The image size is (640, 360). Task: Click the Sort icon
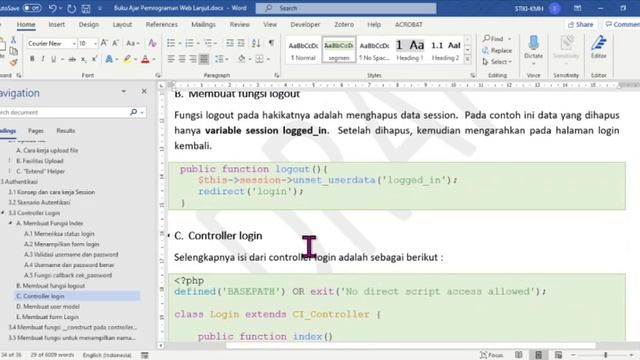256,43
